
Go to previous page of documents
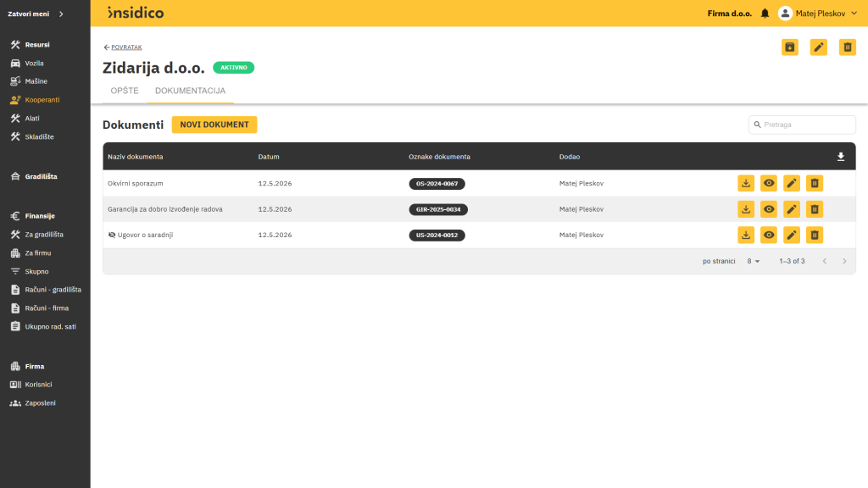pos(825,261)
